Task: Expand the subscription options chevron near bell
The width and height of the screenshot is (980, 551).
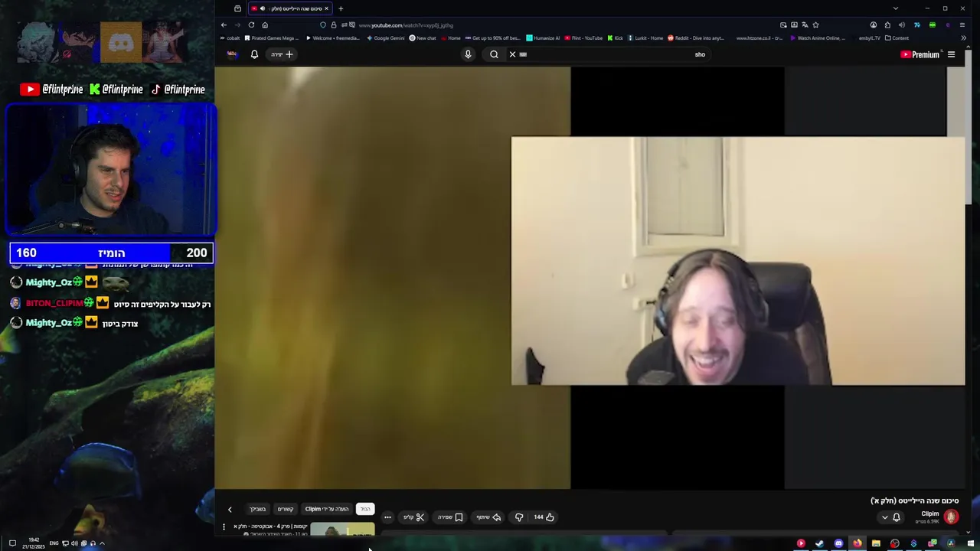Action: point(885,517)
